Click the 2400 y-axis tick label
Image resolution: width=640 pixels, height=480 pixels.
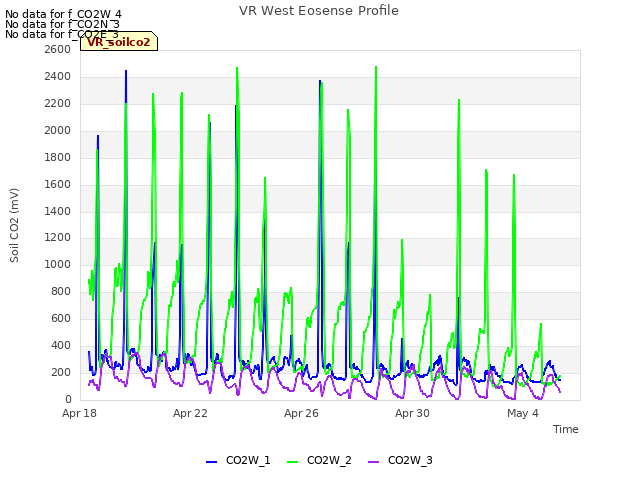(58, 76)
